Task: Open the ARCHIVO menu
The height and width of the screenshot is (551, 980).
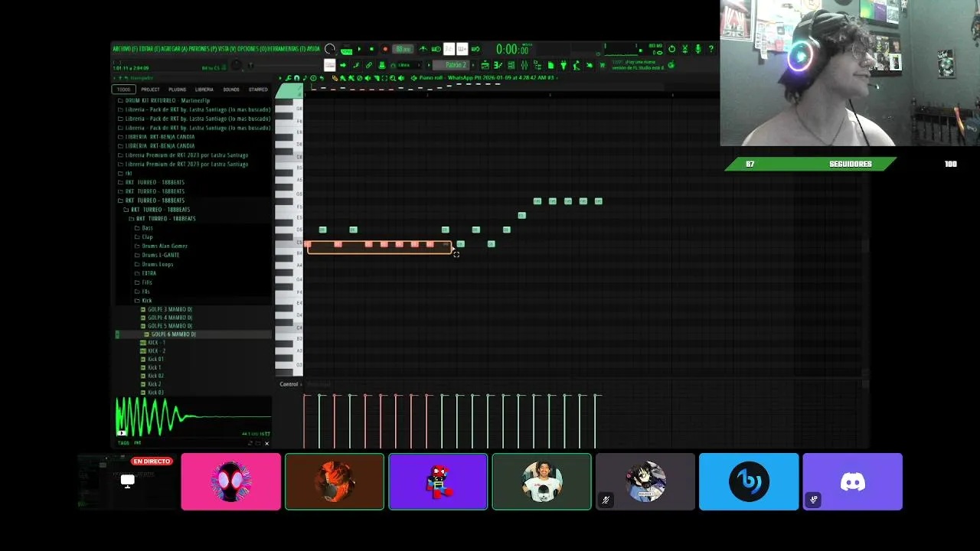Action: tap(126, 49)
